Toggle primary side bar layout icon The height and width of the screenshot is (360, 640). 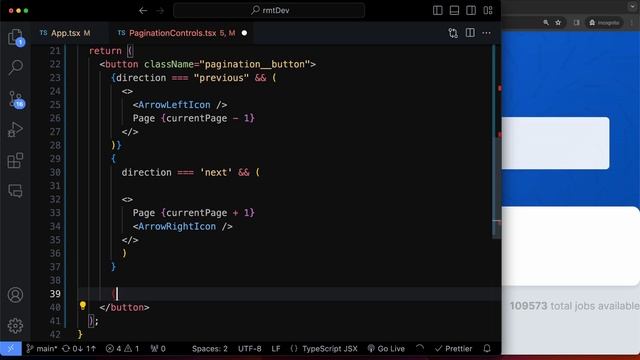coord(438,11)
